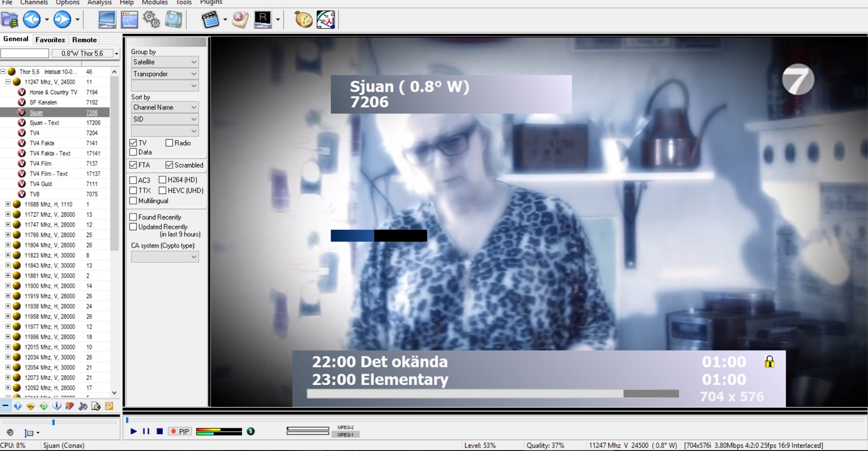Check the Found Recently option
The image size is (868, 451).
[x=133, y=217]
